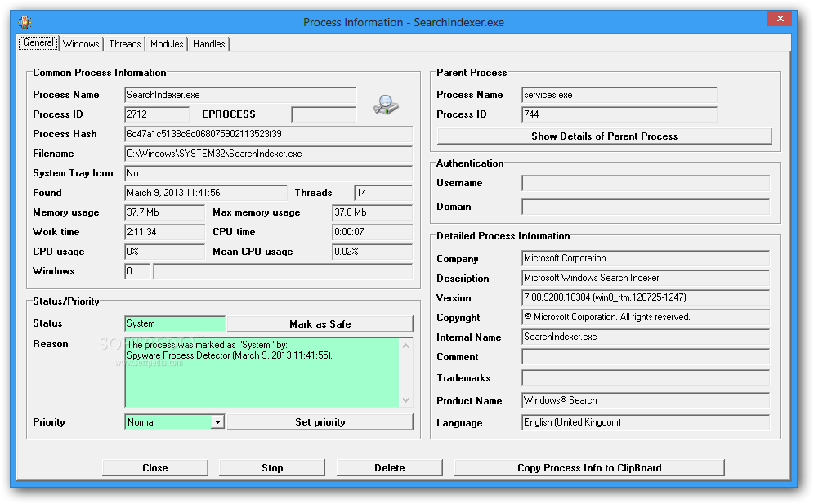The image size is (814, 504).
Task: Click the Company field Microsoft Corporation
Action: (x=646, y=258)
